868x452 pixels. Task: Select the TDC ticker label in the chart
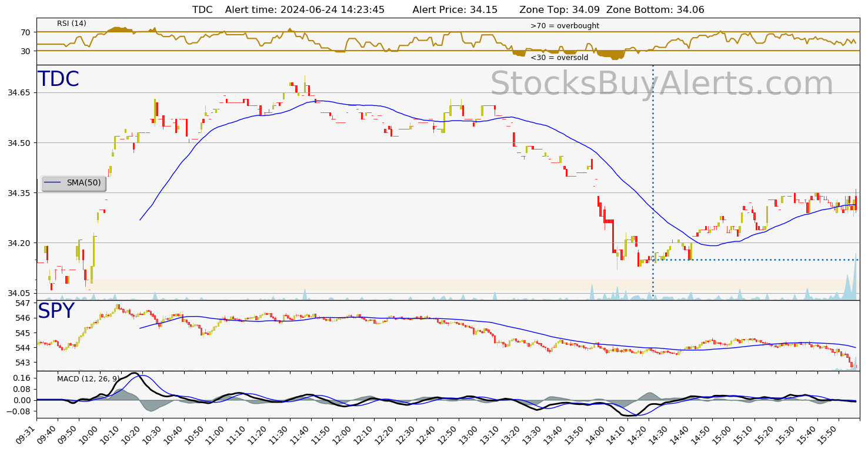click(x=58, y=79)
